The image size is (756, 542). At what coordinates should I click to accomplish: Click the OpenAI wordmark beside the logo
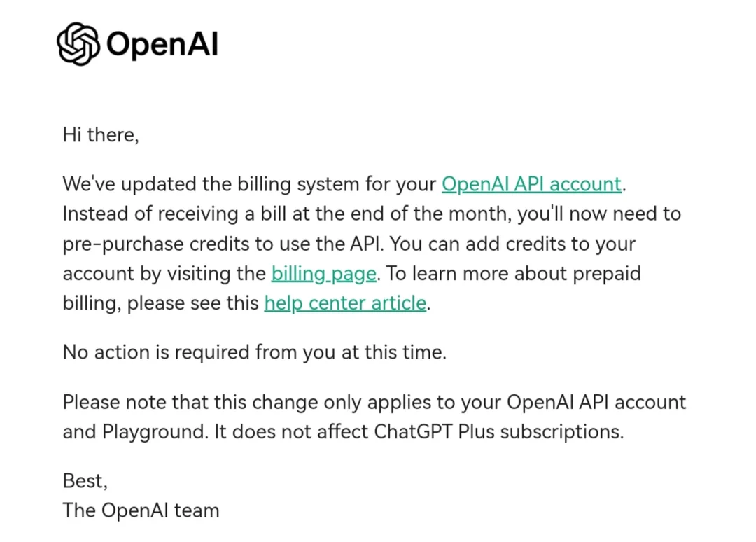[x=162, y=44]
